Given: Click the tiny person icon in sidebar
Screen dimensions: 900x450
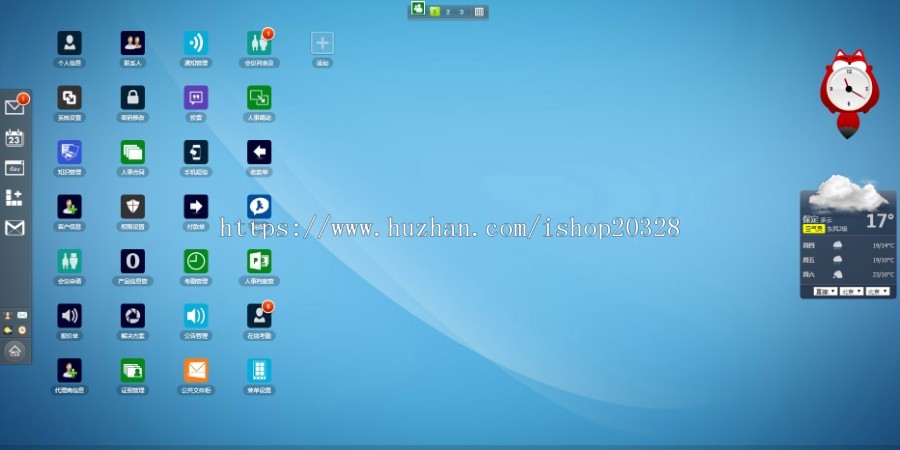Looking at the screenshot, I should pyautogui.click(x=7, y=315).
